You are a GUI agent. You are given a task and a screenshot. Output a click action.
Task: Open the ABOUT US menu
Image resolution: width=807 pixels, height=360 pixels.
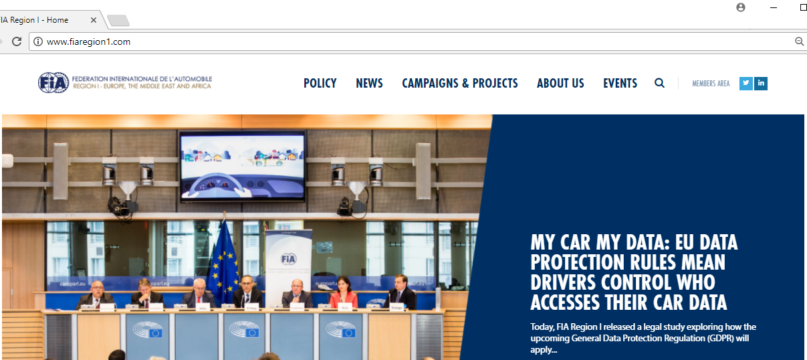[560, 83]
